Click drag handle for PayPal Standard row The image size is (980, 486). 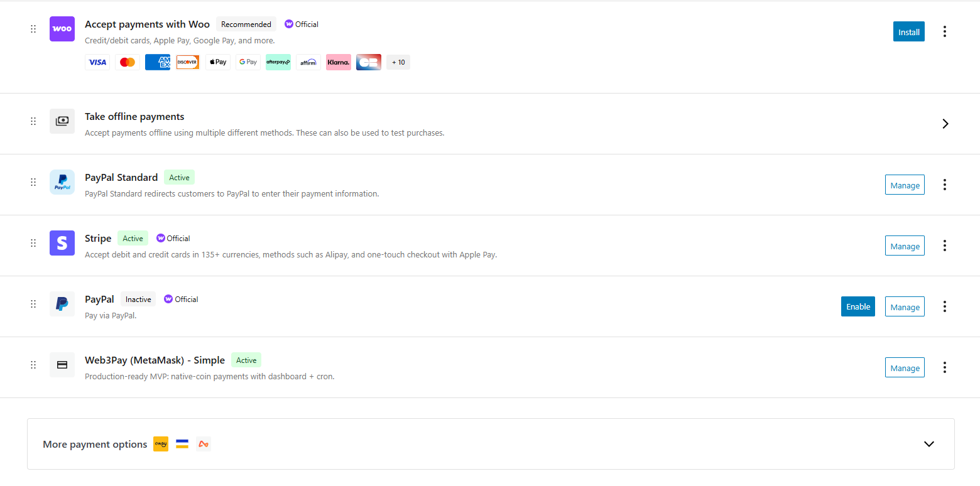[x=33, y=182]
